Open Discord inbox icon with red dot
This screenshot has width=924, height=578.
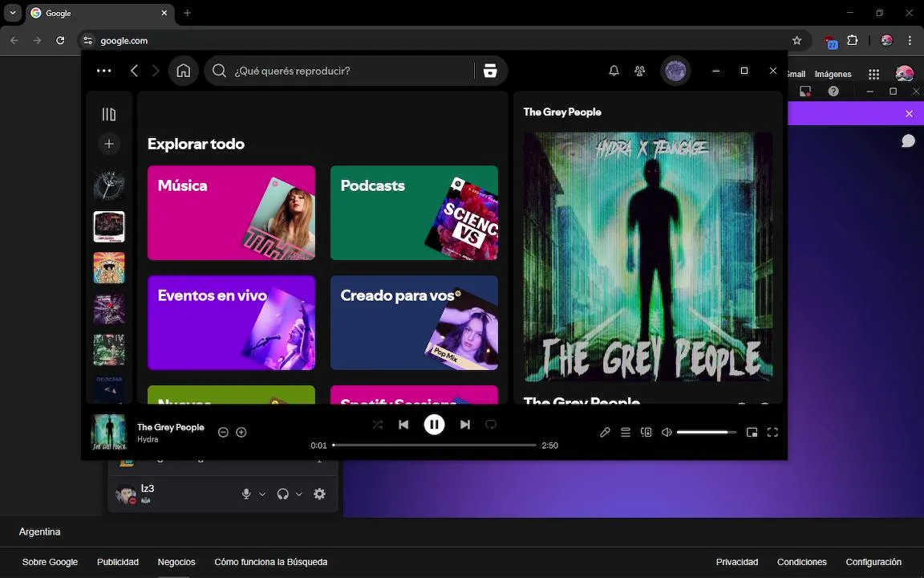tap(805, 92)
